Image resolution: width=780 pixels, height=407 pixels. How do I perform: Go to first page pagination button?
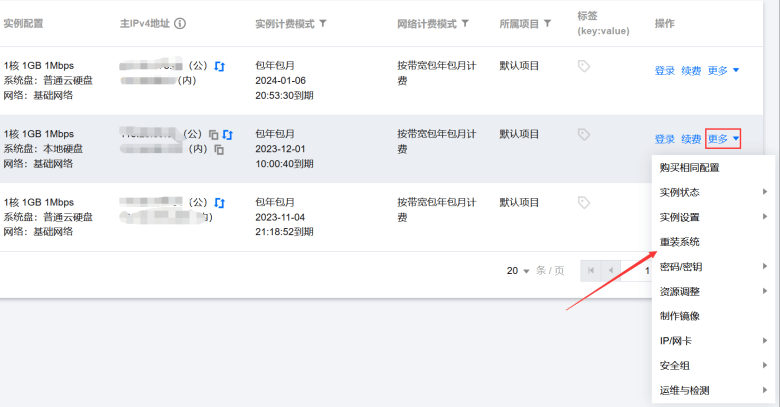pyautogui.click(x=590, y=271)
